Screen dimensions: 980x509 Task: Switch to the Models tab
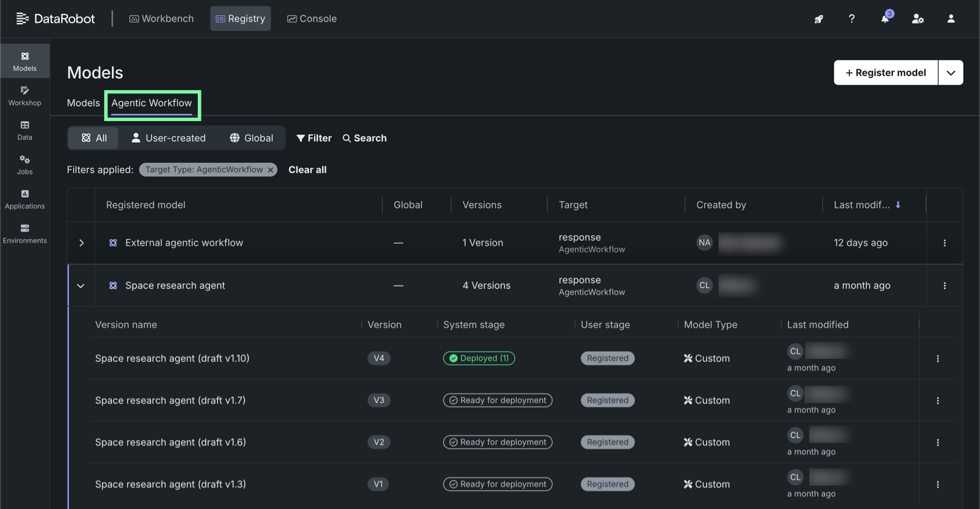(x=83, y=103)
